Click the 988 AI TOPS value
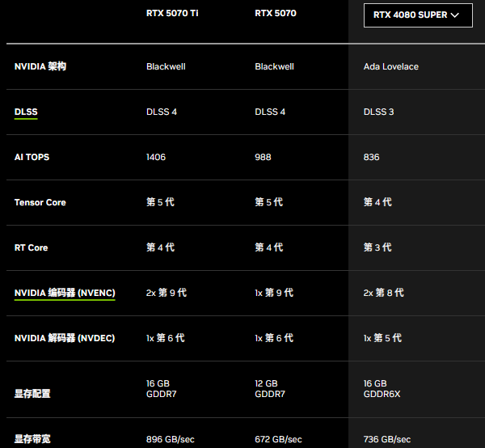This screenshot has width=485, height=448. (264, 157)
